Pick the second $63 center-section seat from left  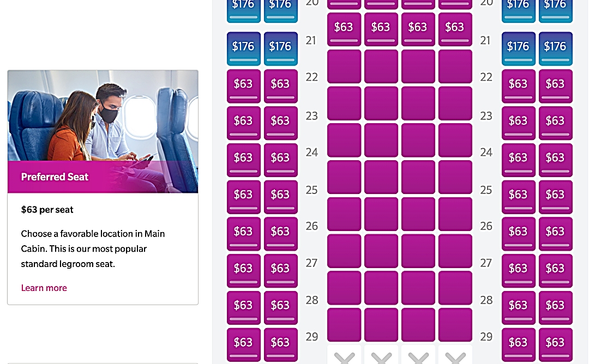tap(381, 29)
